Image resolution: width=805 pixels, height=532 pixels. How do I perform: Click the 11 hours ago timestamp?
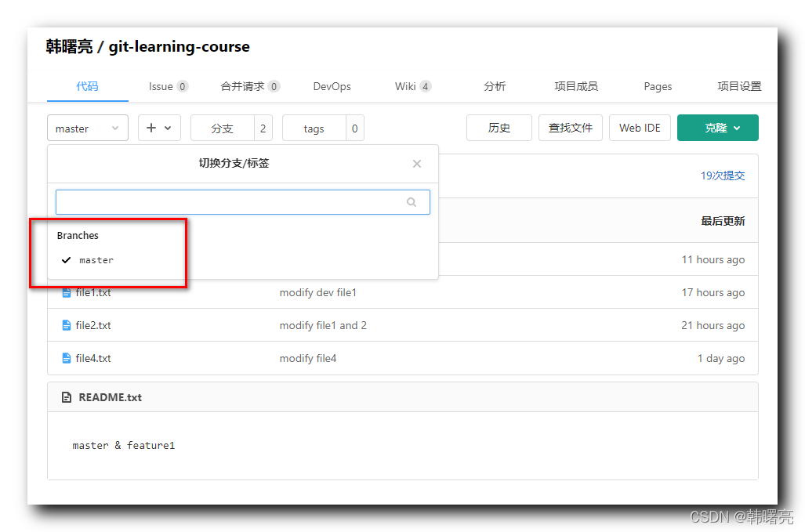[713, 259]
